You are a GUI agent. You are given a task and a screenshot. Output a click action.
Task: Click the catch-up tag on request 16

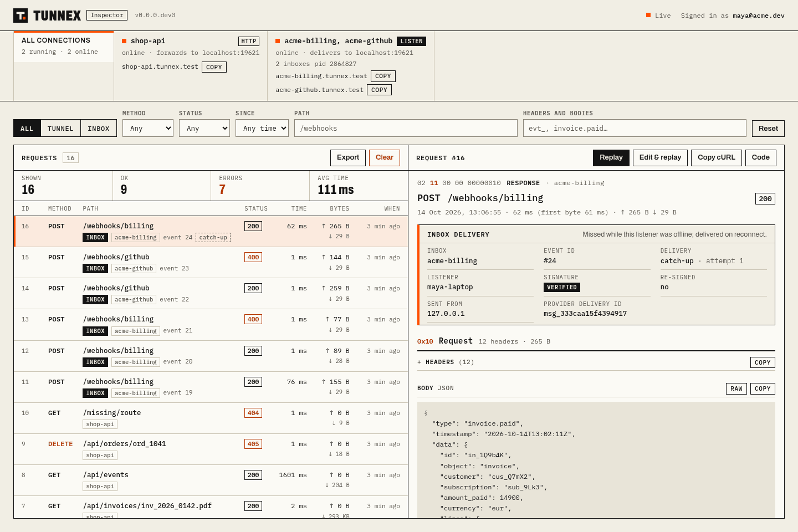tap(213, 237)
